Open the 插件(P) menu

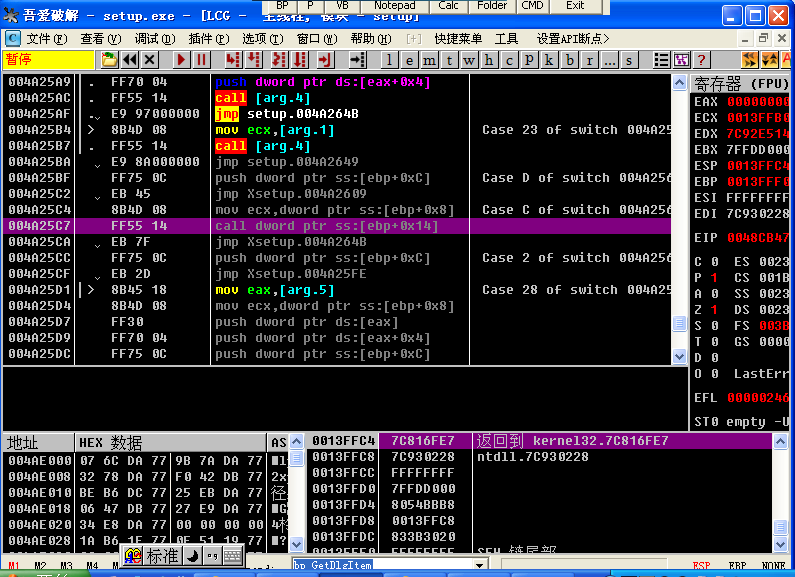(x=208, y=39)
